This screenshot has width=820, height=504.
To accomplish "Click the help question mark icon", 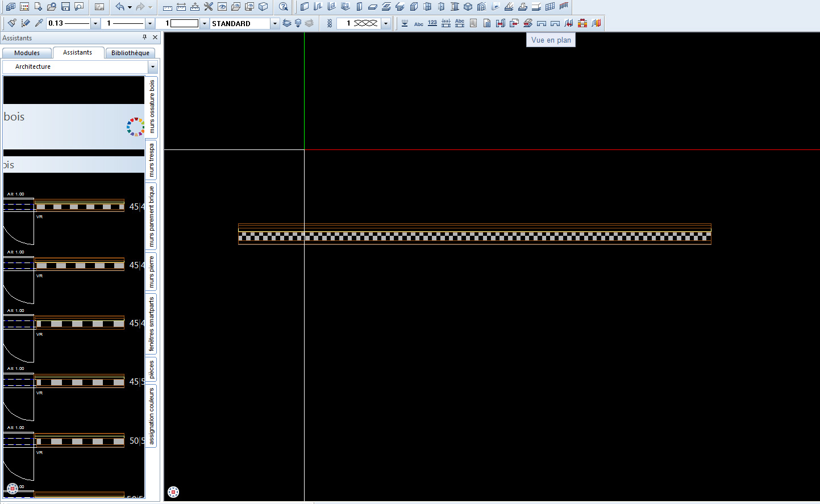I will click(284, 7).
